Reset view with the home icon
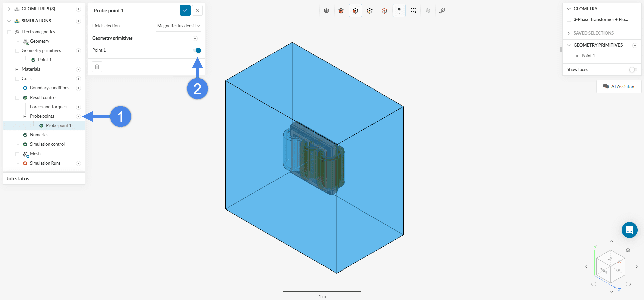This screenshot has height=300, width=644. [x=628, y=250]
